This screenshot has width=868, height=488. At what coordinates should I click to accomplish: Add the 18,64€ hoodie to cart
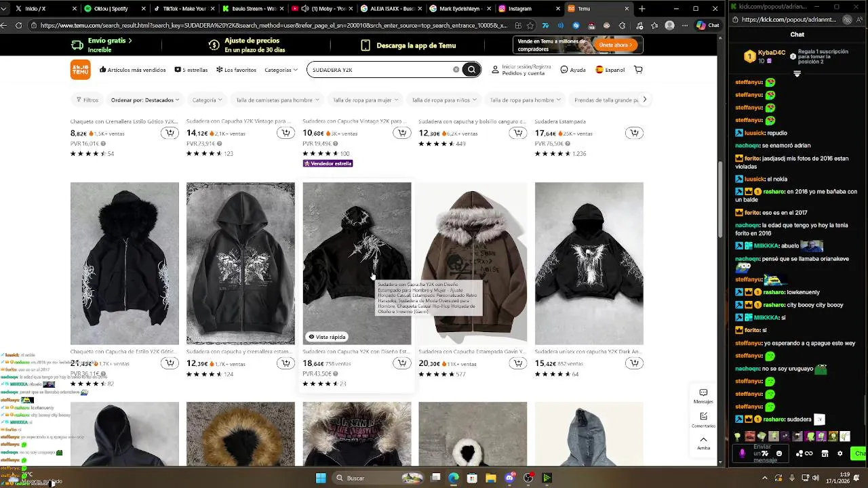pyautogui.click(x=402, y=363)
